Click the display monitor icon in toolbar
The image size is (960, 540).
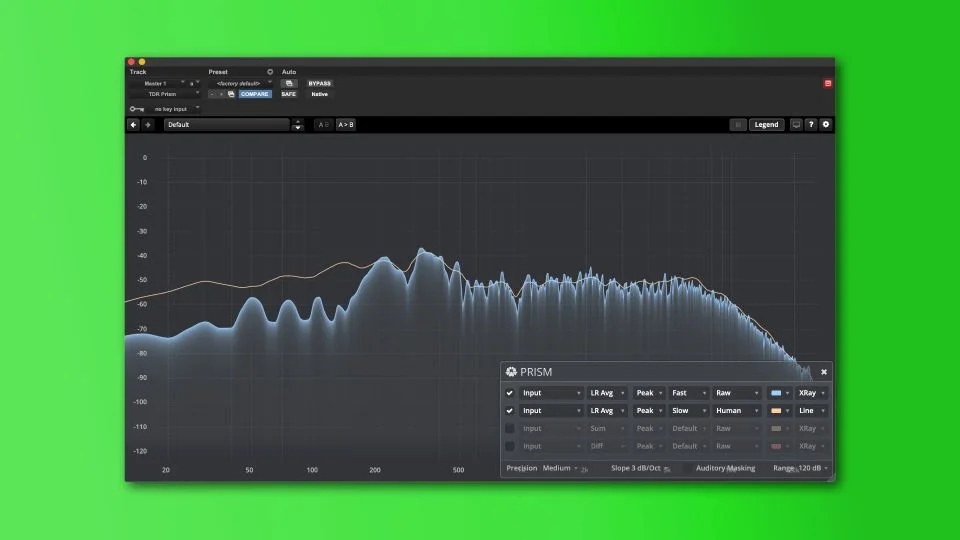pyautogui.click(x=796, y=124)
